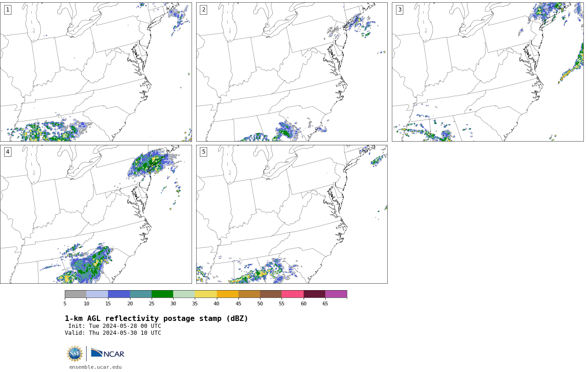Click the 'Init: Tue 2024-05-28 00 UTC' text
The image size is (588, 372).
pyautogui.click(x=115, y=326)
